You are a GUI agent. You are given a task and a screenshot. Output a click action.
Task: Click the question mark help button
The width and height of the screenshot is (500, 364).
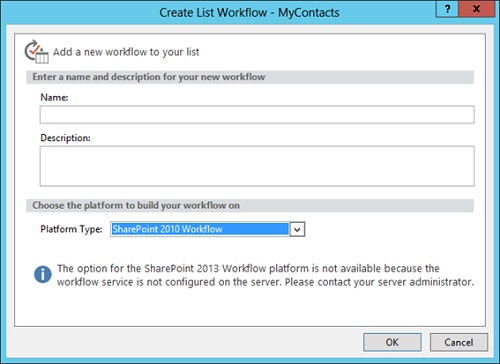point(447,9)
